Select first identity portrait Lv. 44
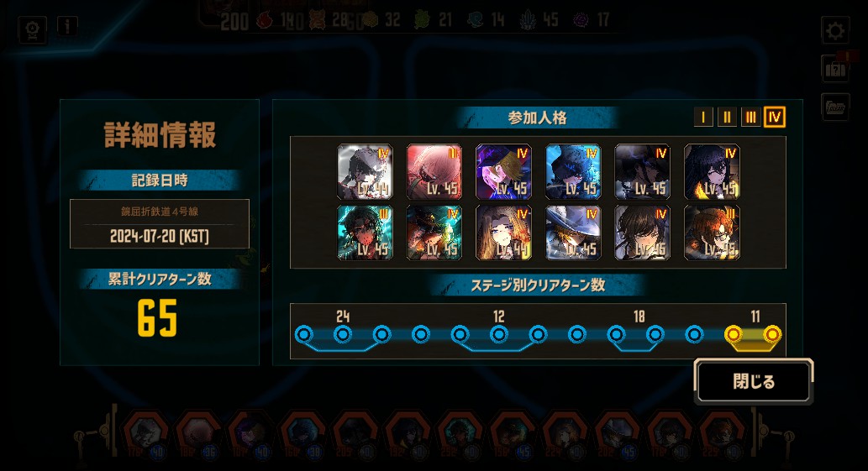Screen dimensions: 868x471 (x=365, y=172)
